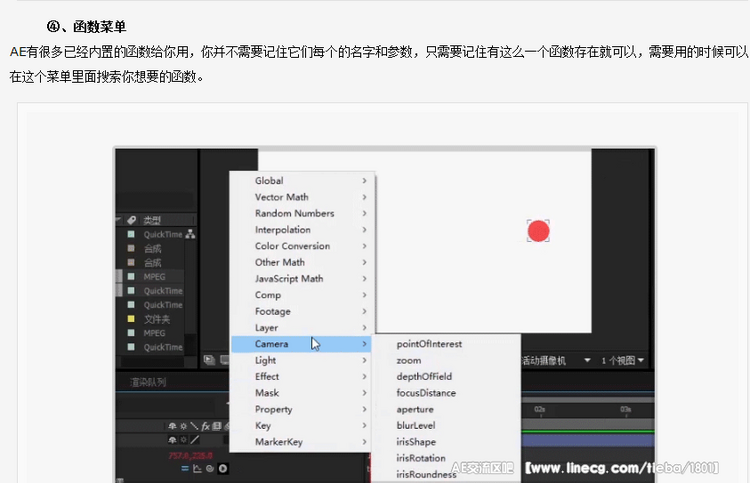Choose Color Conversion menu entry
750x483 pixels.
pyautogui.click(x=302, y=246)
